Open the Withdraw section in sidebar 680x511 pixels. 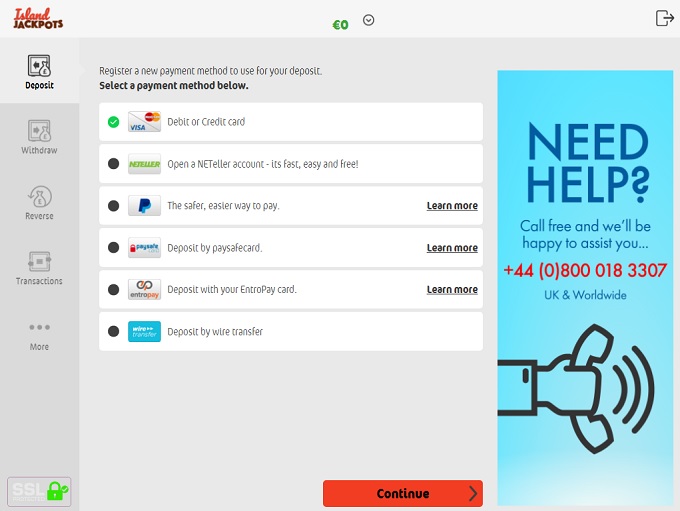coord(39,138)
